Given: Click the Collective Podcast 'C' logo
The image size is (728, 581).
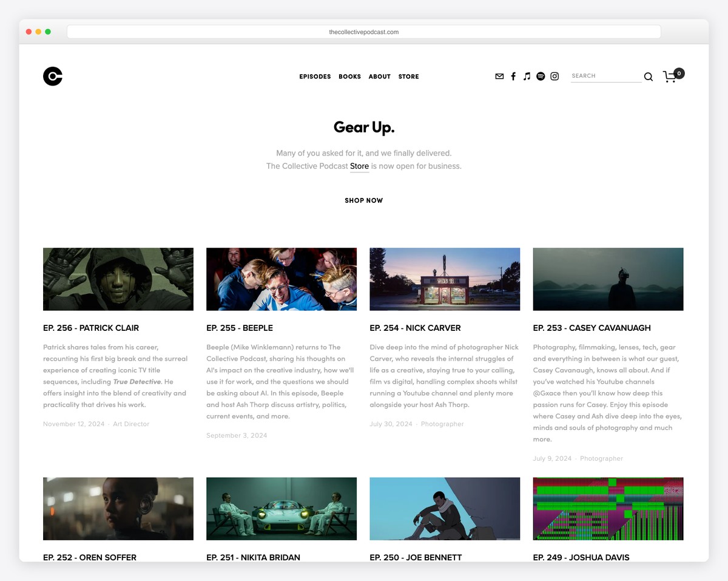Looking at the screenshot, I should pos(53,76).
